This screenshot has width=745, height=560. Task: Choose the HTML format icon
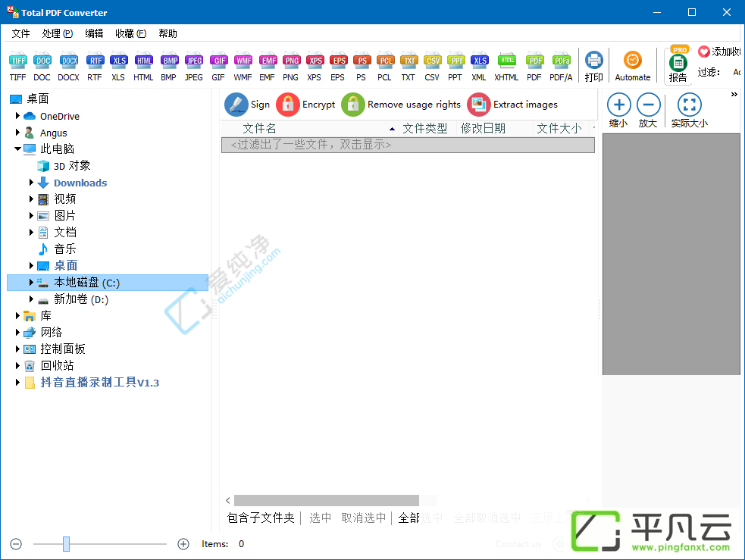[143, 67]
